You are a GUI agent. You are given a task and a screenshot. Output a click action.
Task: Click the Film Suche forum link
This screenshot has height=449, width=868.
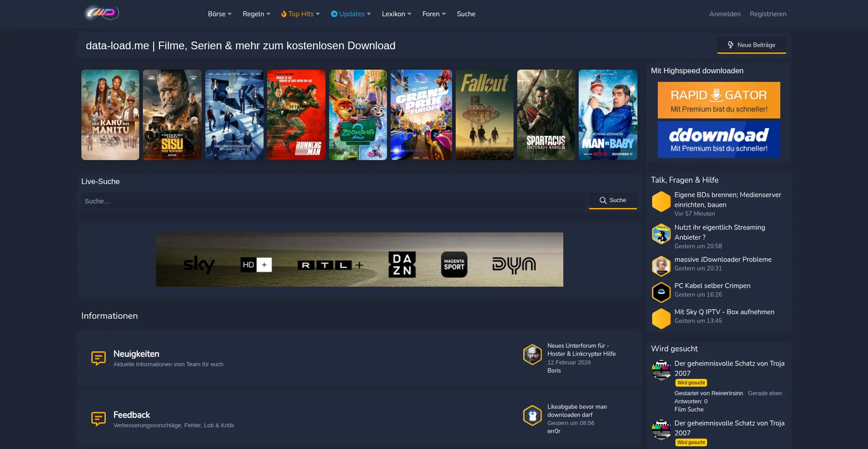(689, 410)
